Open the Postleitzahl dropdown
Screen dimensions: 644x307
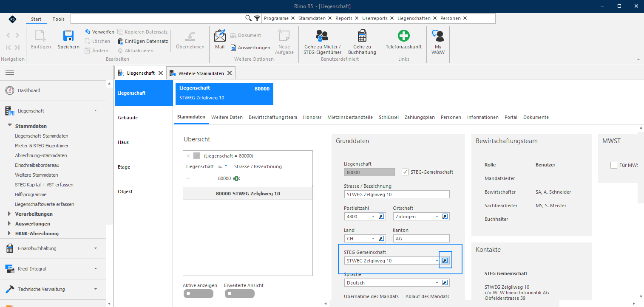pyautogui.click(x=373, y=216)
